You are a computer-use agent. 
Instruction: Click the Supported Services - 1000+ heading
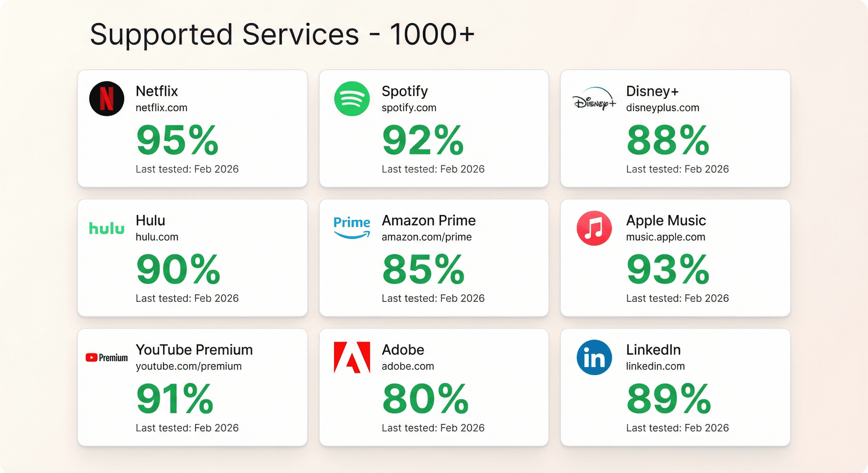(282, 34)
